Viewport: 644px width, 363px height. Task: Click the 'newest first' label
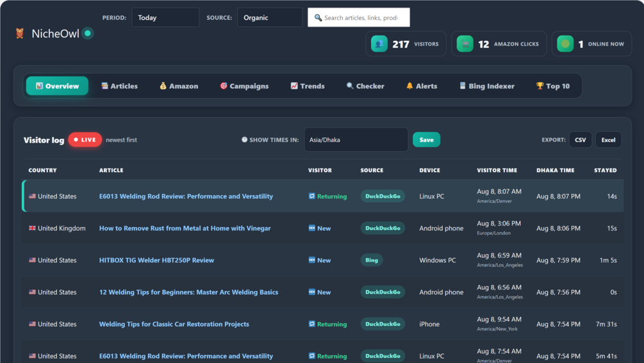pyautogui.click(x=121, y=140)
